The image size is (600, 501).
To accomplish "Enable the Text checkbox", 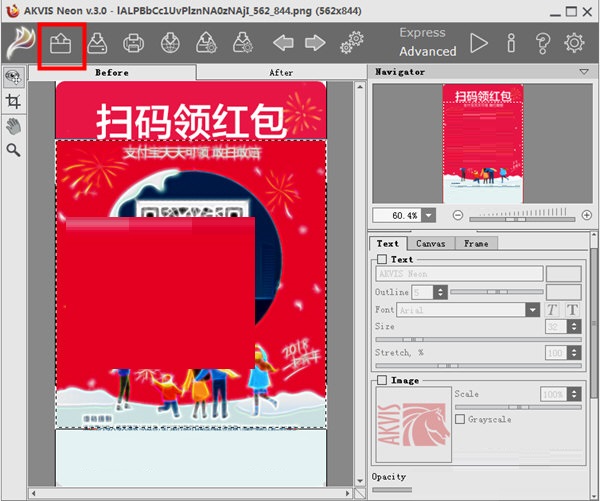I will (x=382, y=259).
